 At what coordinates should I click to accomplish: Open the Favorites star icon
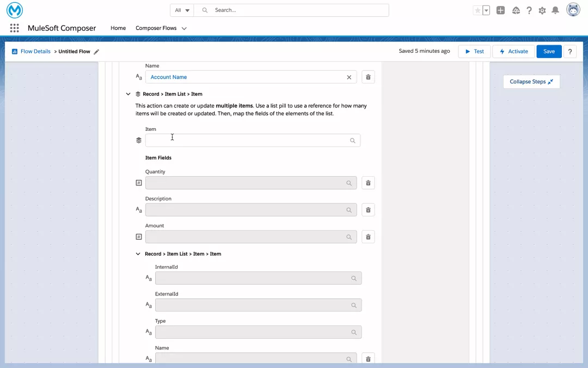pyautogui.click(x=477, y=10)
